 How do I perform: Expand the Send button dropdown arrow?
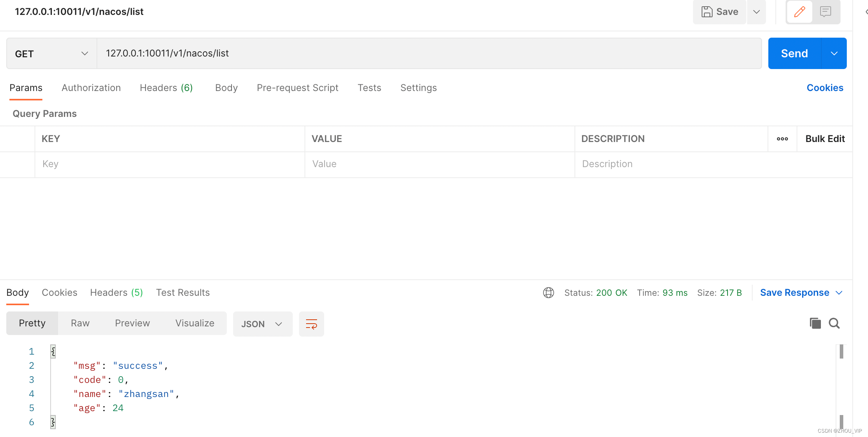(834, 54)
